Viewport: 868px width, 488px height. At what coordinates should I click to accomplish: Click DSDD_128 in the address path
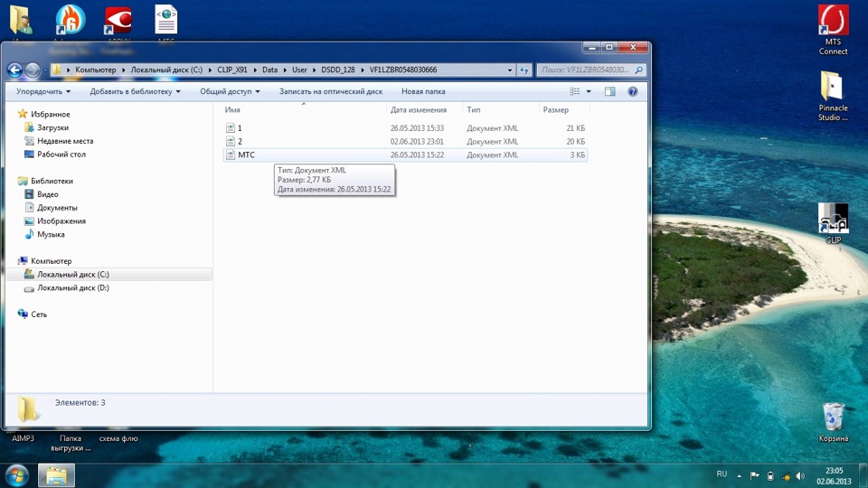337,70
